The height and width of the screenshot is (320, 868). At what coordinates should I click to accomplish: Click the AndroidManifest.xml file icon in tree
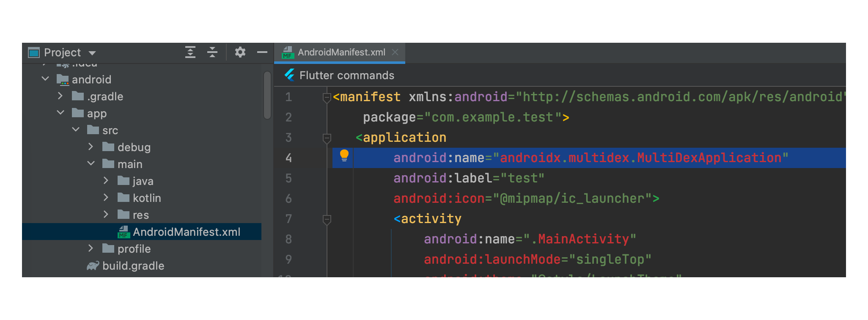[124, 232]
